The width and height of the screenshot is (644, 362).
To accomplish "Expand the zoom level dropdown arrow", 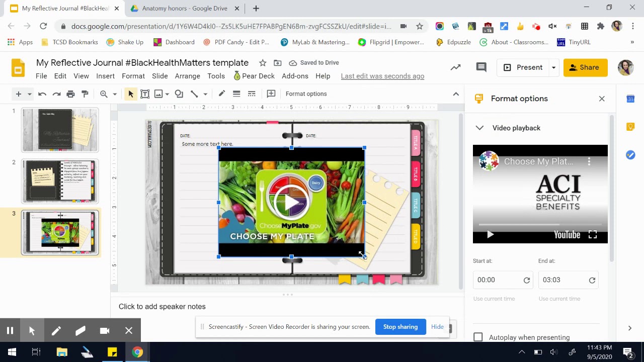I will coord(115,94).
